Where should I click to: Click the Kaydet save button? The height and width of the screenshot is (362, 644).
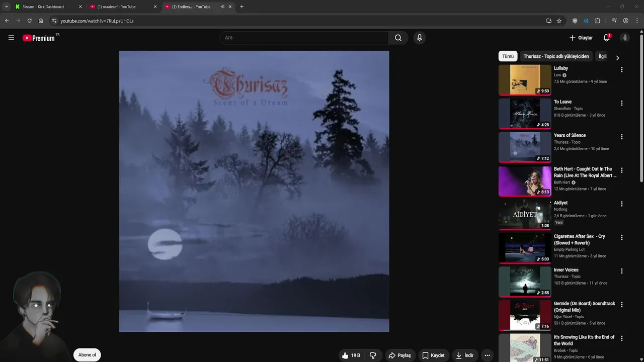pos(433,355)
